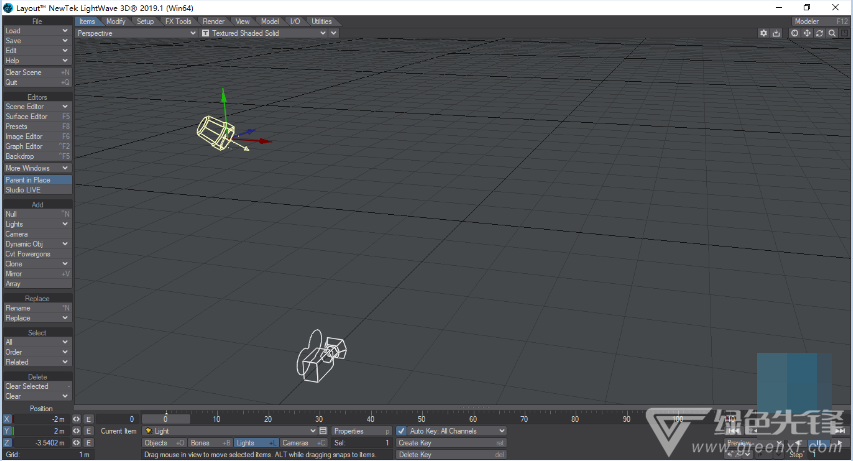Click the viewport save/export icon beside the gear
The height and width of the screenshot is (461, 853).
coord(776,33)
